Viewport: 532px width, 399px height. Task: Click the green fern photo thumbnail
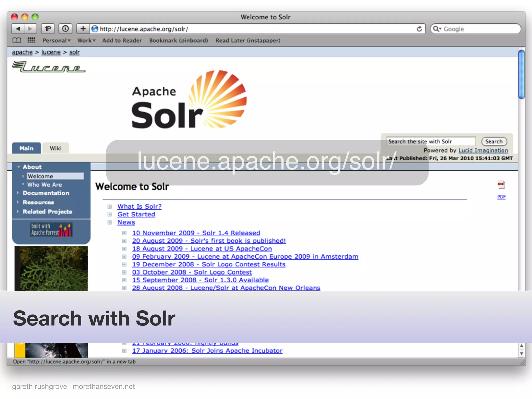pos(51,268)
